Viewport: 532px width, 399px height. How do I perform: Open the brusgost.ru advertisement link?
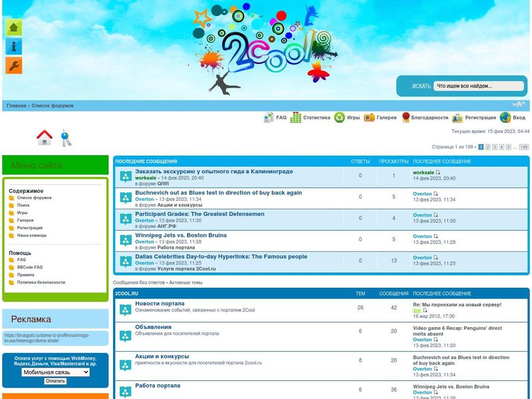pos(47,338)
